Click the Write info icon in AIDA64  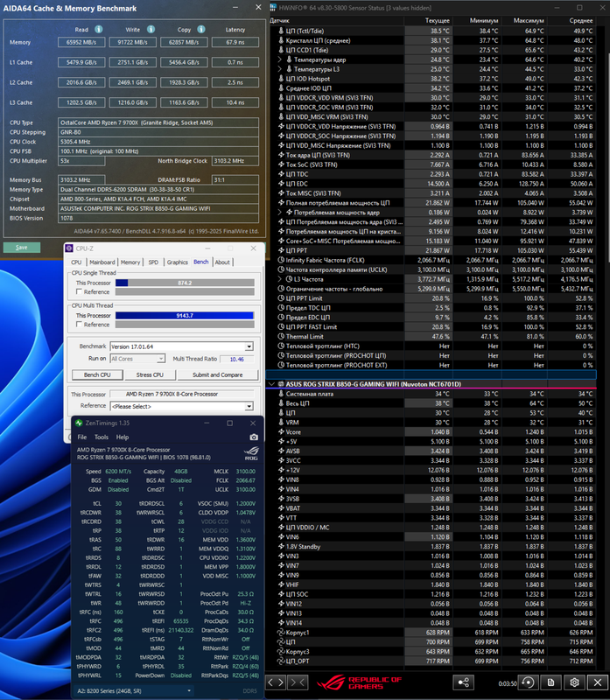[151, 29]
